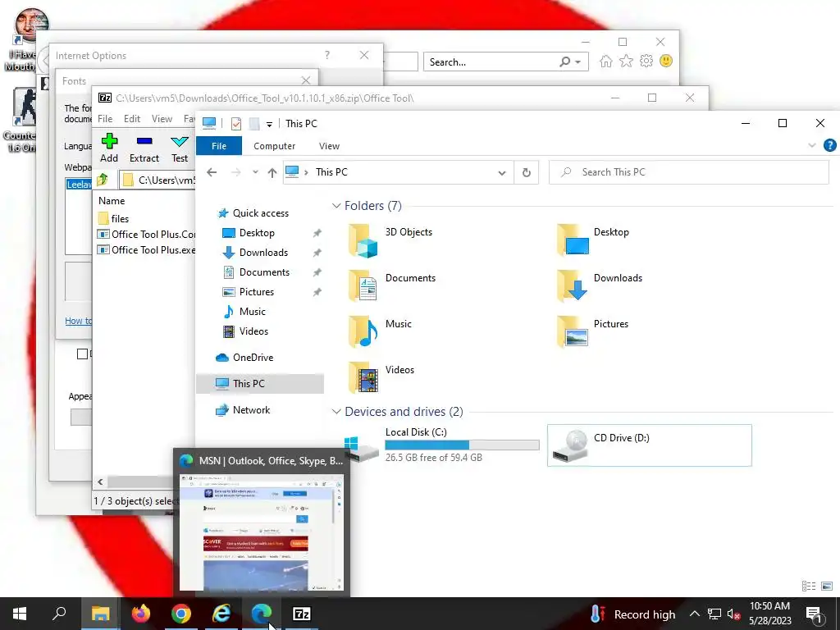Image resolution: width=840 pixels, height=630 pixels.
Task: Open File Explorer help icon
Action: pyautogui.click(x=829, y=145)
